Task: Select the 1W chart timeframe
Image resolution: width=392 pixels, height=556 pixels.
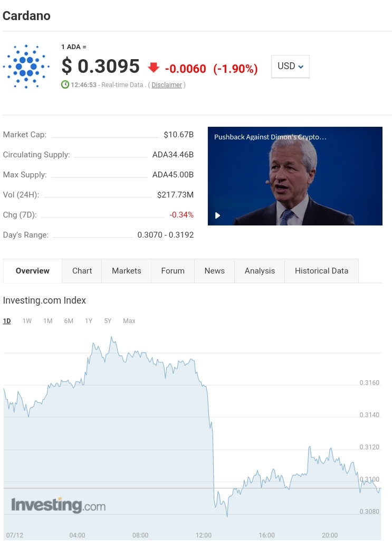Action: point(27,321)
